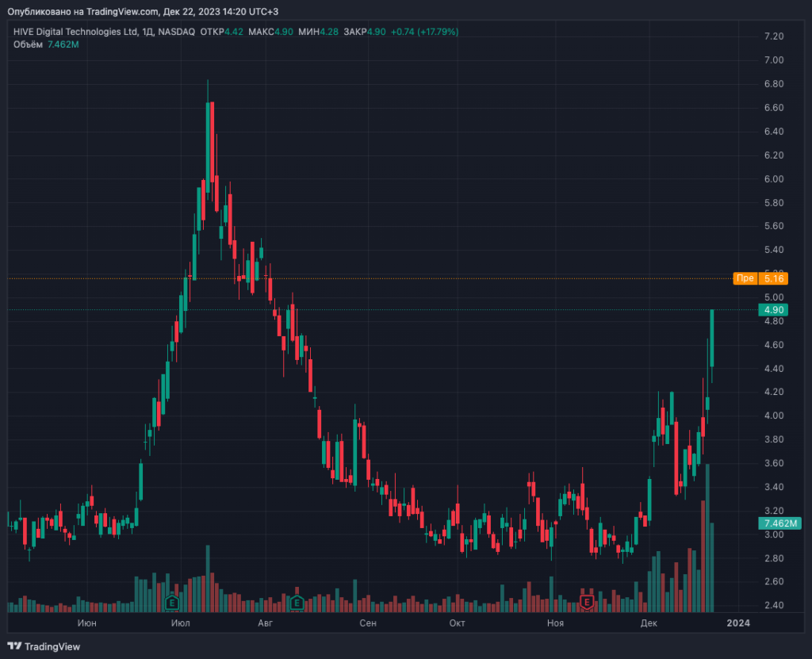
Task: Click the orange Пре pre-market price tag
Action: click(745, 278)
